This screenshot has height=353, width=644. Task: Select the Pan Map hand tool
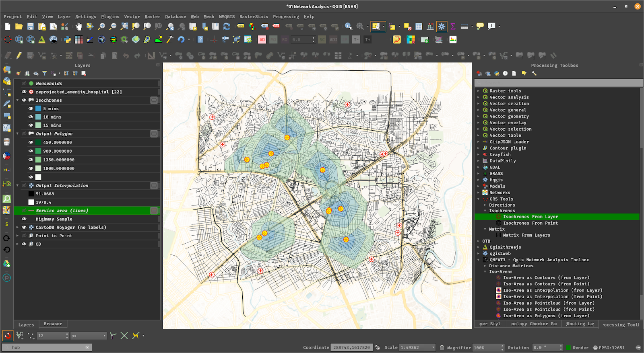[78, 27]
